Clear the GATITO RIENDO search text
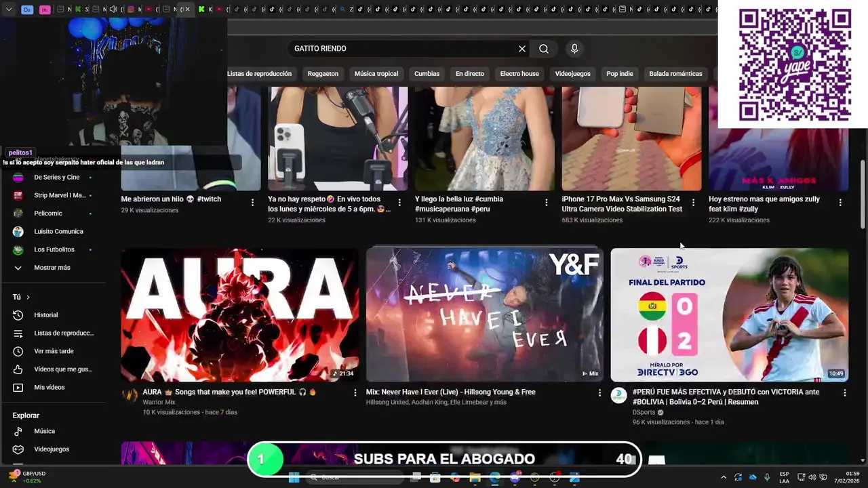Viewport: 868px width, 488px height. (x=522, y=49)
